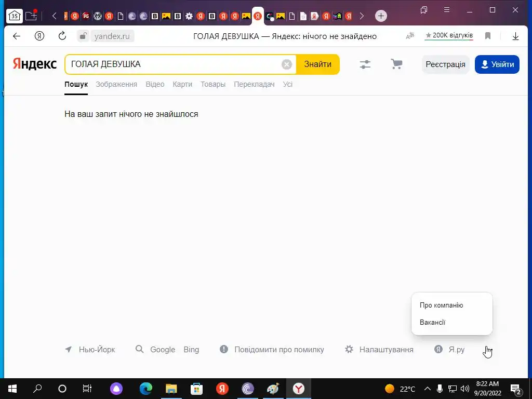
Task: Bookmark this page with the ribbon icon
Action: (x=488, y=36)
